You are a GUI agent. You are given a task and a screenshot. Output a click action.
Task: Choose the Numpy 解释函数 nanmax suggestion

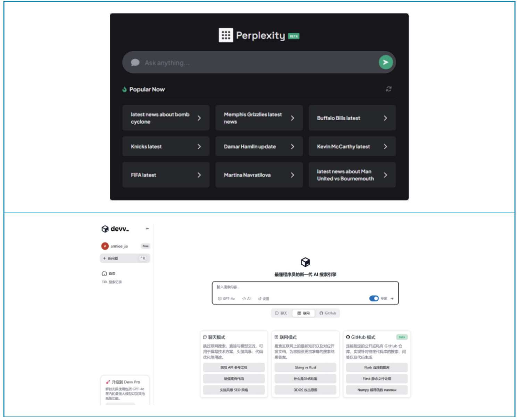pos(377,390)
